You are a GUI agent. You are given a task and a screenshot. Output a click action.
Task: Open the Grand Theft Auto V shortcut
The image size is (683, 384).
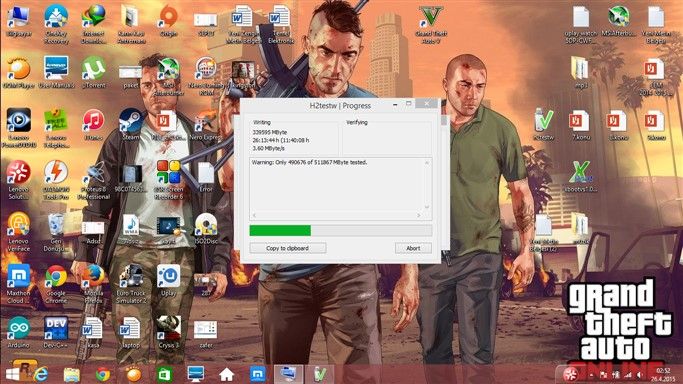[431, 24]
